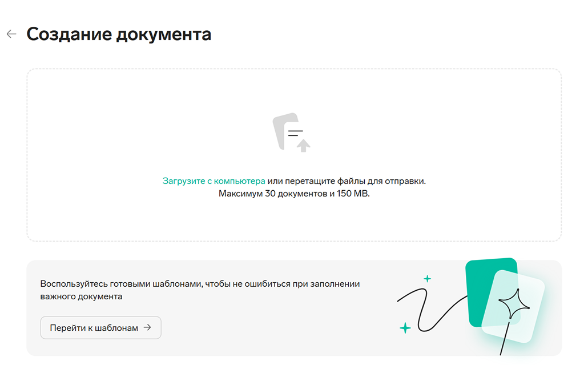Click the small green plus sparkle above squiggle
Screen dimensions: 588x373
427,278
